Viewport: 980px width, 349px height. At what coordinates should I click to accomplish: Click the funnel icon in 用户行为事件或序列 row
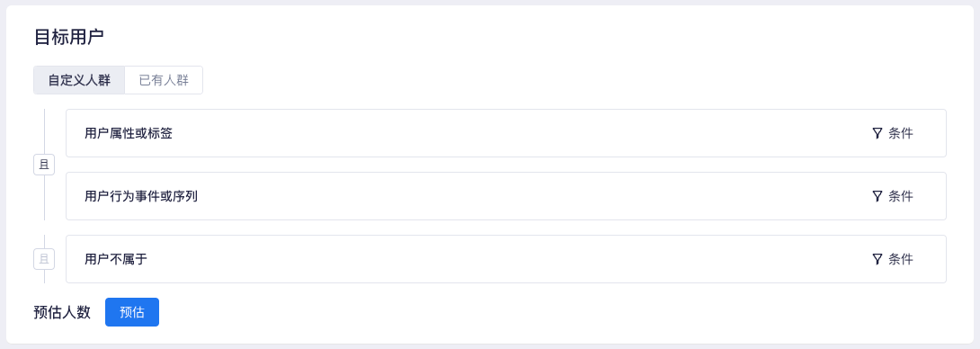pyautogui.click(x=877, y=196)
